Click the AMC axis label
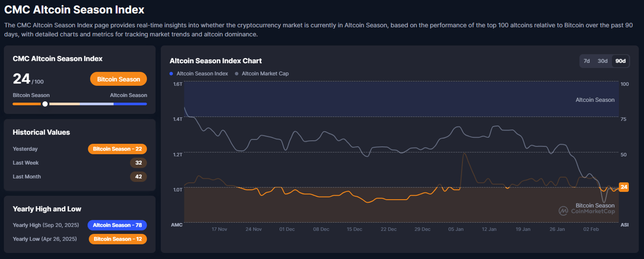Image resolution: width=644 pixels, height=259 pixels. tap(176, 225)
